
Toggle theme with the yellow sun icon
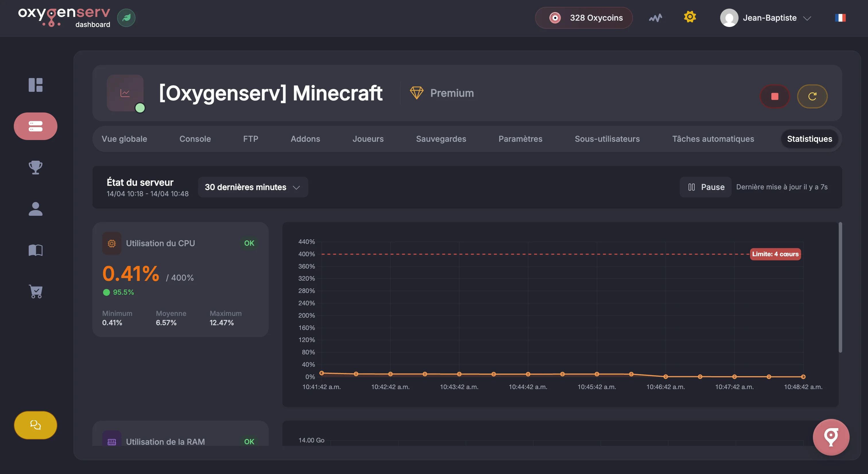tap(690, 17)
